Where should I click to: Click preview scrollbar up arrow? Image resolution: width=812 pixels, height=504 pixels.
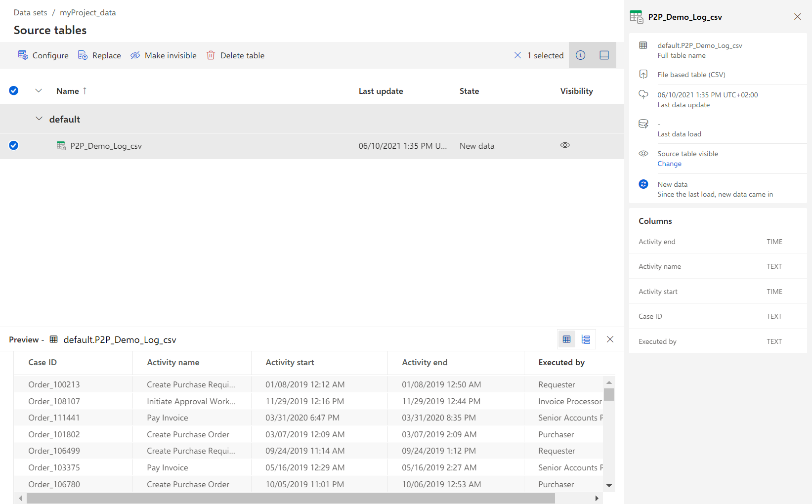pos(609,382)
